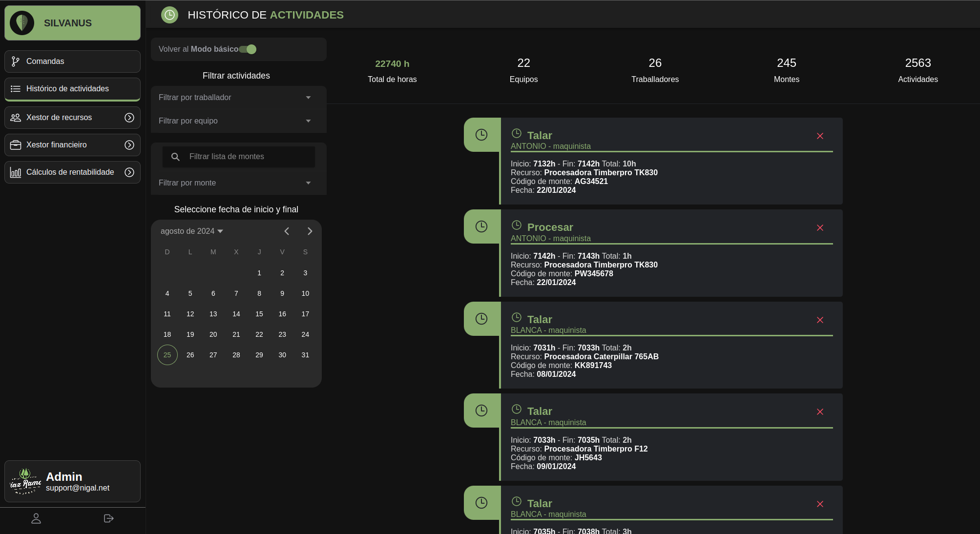This screenshot has width=980, height=534.
Task: Click the Admin company logo avatar
Action: click(x=25, y=481)
